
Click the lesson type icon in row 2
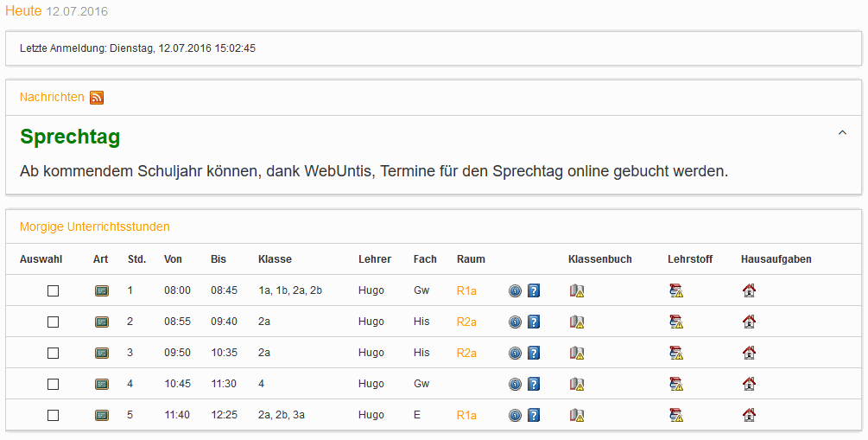[101, 322]
